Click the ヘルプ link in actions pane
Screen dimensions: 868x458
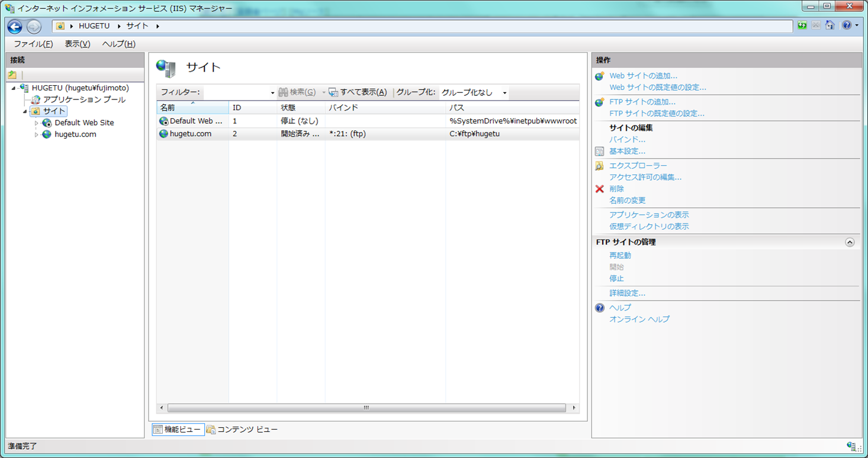click(x=620, y=308)
